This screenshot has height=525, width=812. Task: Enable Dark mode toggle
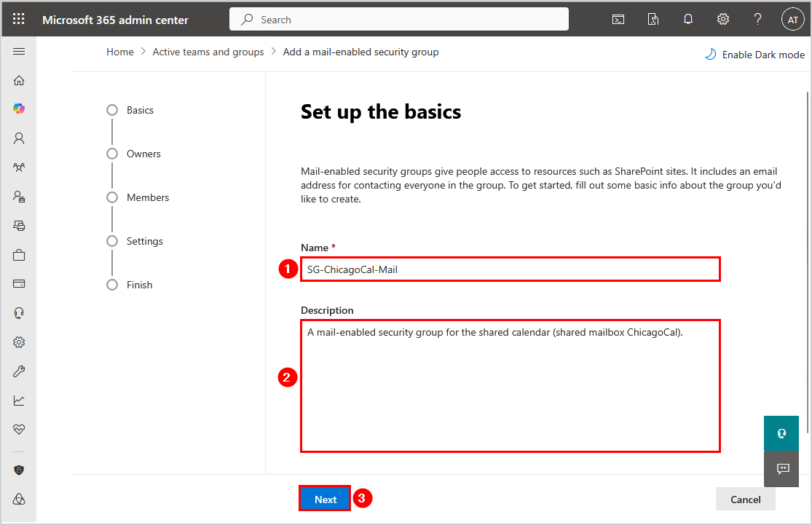pos(755,55)
